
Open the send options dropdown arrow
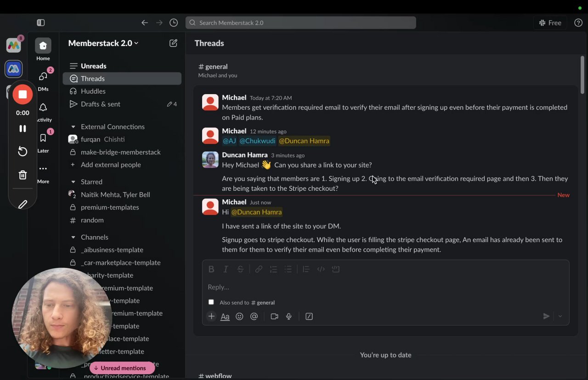pyautogui.click(x=560, y=316)
